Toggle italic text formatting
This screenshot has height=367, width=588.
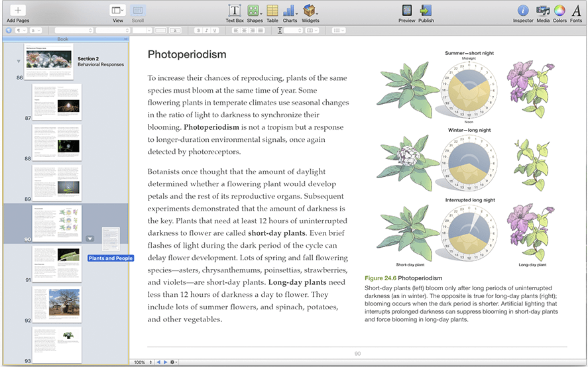pos(206,30)
